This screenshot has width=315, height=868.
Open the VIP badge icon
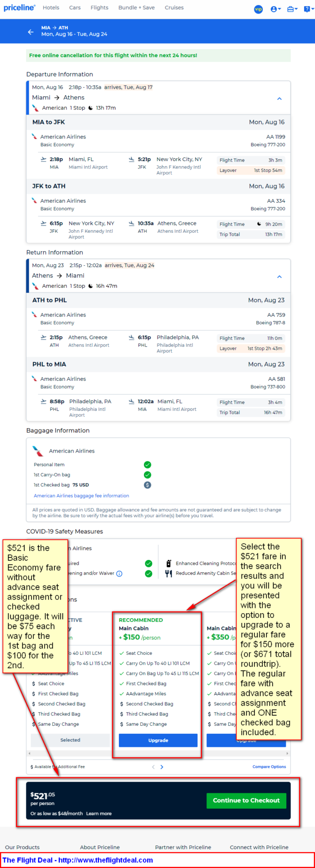pyautogui.click(x=258, y=9)
